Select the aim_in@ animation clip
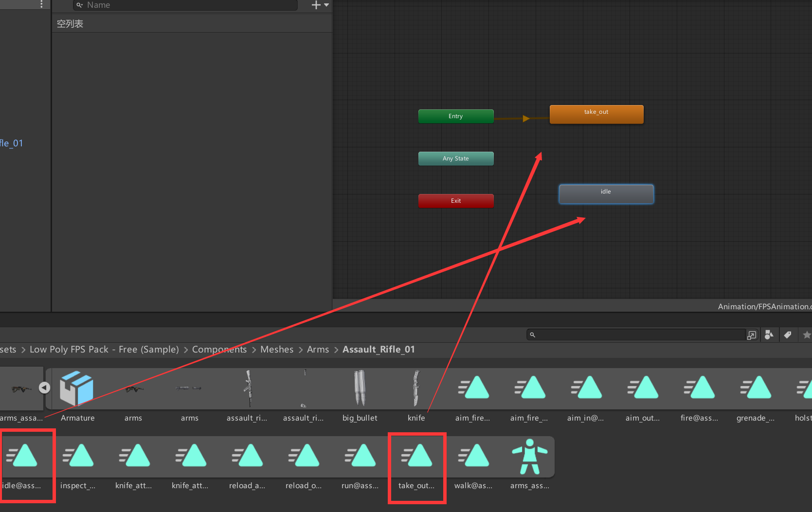This screenshot has height=512, width=812. click(586, 395)
